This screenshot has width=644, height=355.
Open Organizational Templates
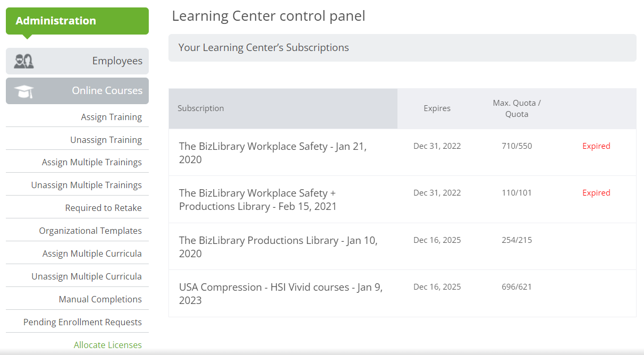point(90,231)
